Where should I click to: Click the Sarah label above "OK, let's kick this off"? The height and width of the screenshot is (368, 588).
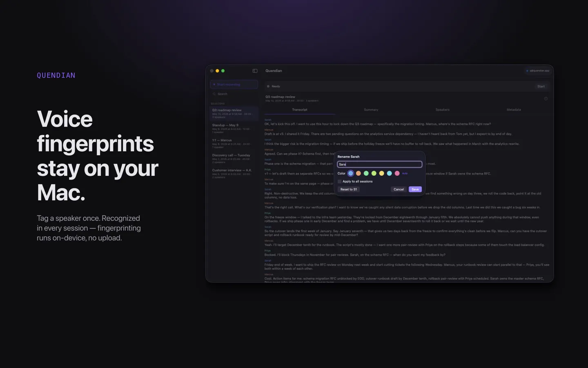click(x=268, y=120)
